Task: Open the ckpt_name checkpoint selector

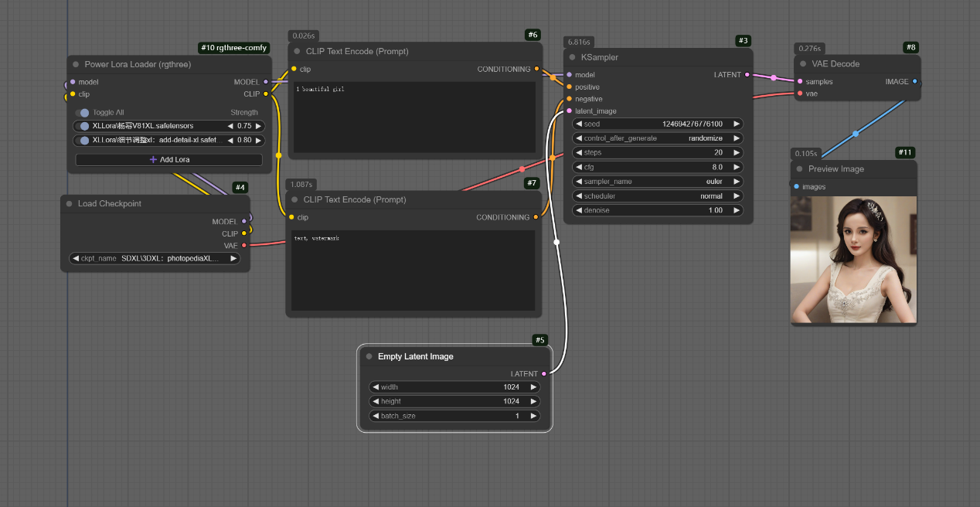Action: click(x=155, y=258)
